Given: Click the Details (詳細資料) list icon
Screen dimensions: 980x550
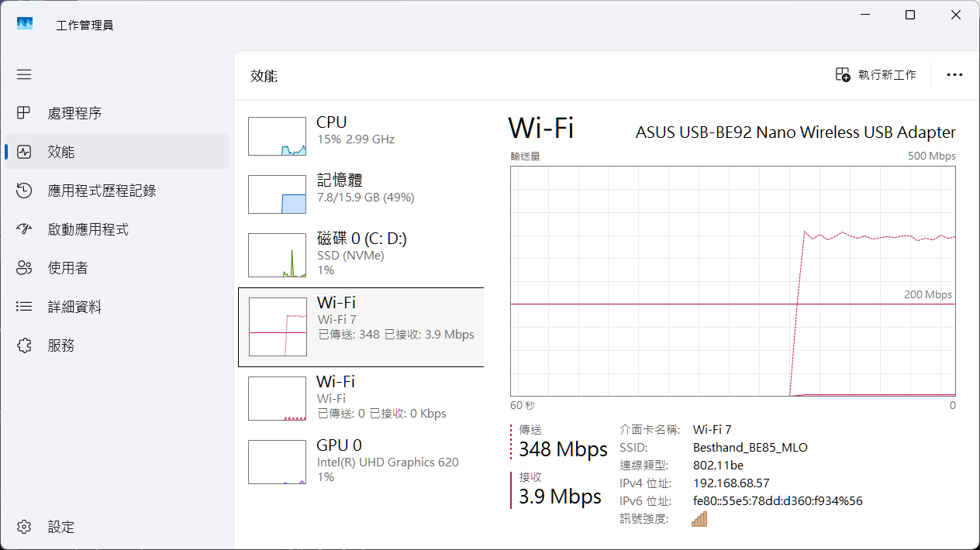Looking at the screenshot, I should (24, 307).
